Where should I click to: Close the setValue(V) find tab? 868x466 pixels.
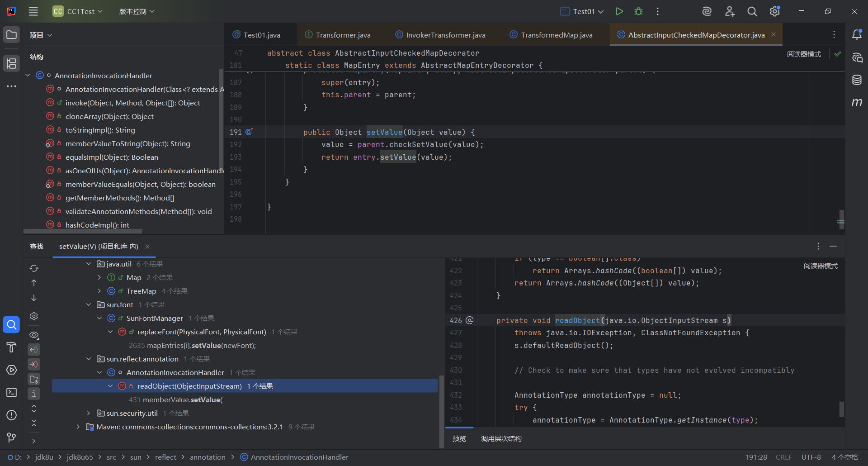click(x=147, y=247)
